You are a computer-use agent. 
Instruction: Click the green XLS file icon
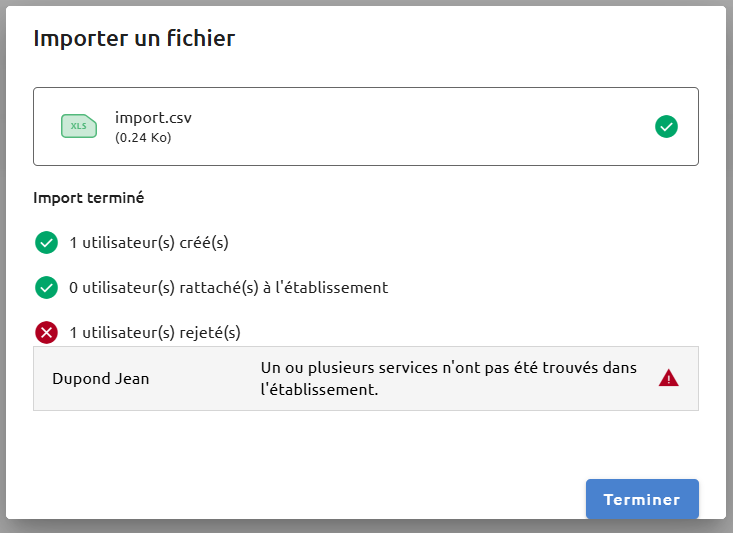click(79, 126)
